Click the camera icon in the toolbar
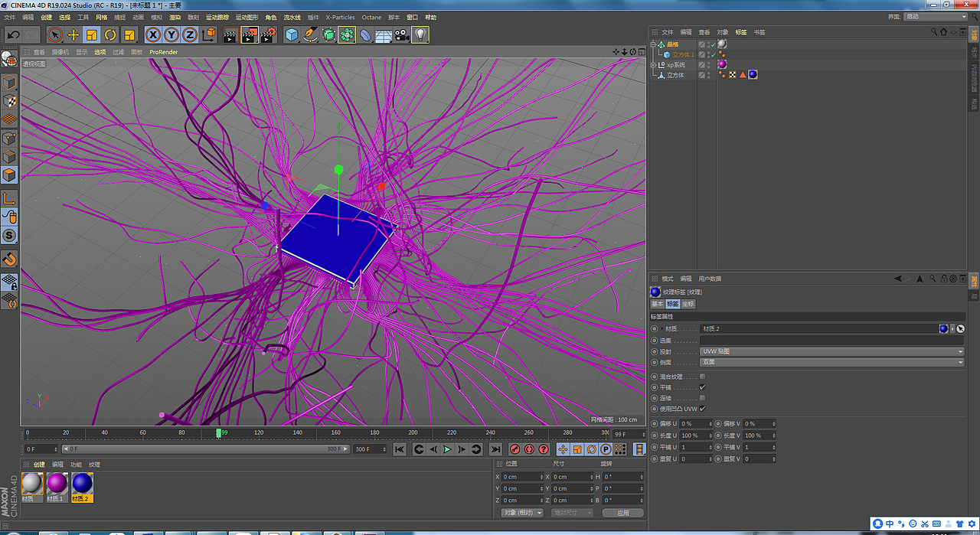This screenshot has height=535, width=980. click(x=402, y=34)
